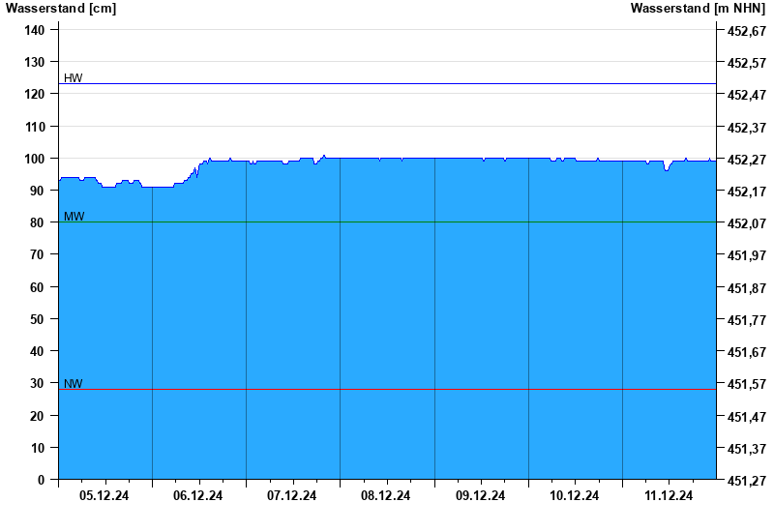Click the red NW threshold line

[387, 390]
